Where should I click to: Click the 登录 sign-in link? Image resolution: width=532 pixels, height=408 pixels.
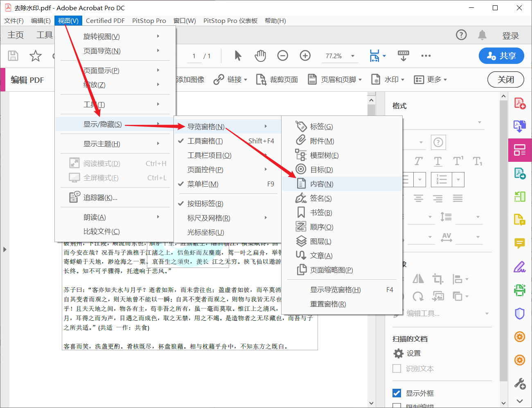coord(510,36)
